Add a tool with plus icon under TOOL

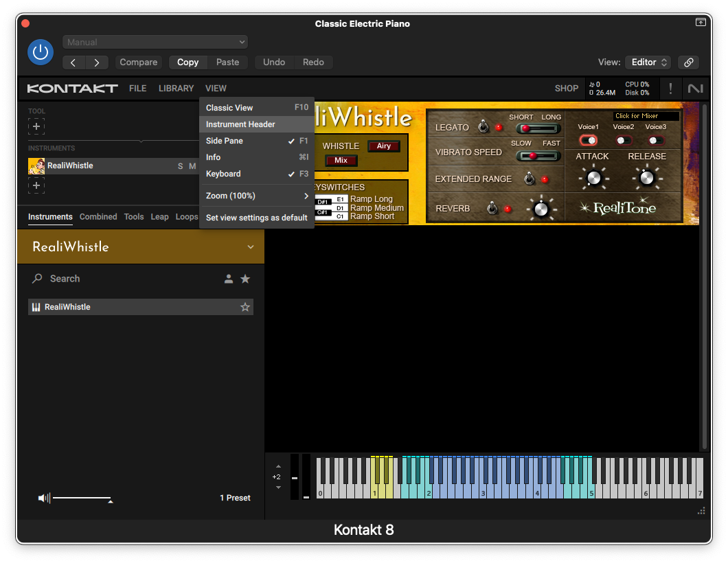(x=36, y=126)
